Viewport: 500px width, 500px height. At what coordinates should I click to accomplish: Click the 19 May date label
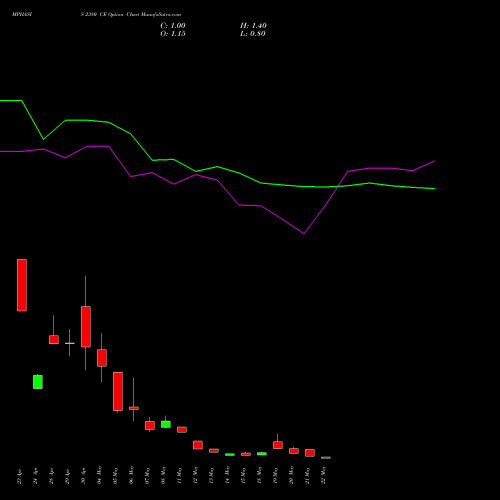click(x=275, y=476)
